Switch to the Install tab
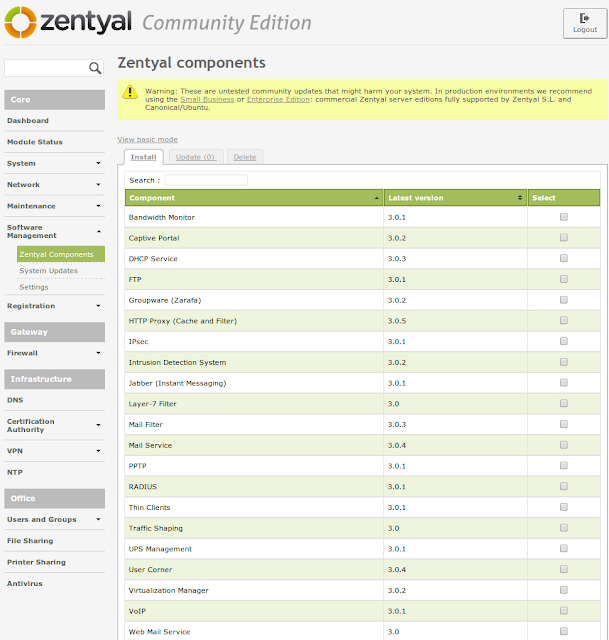 tap(143, 157)
